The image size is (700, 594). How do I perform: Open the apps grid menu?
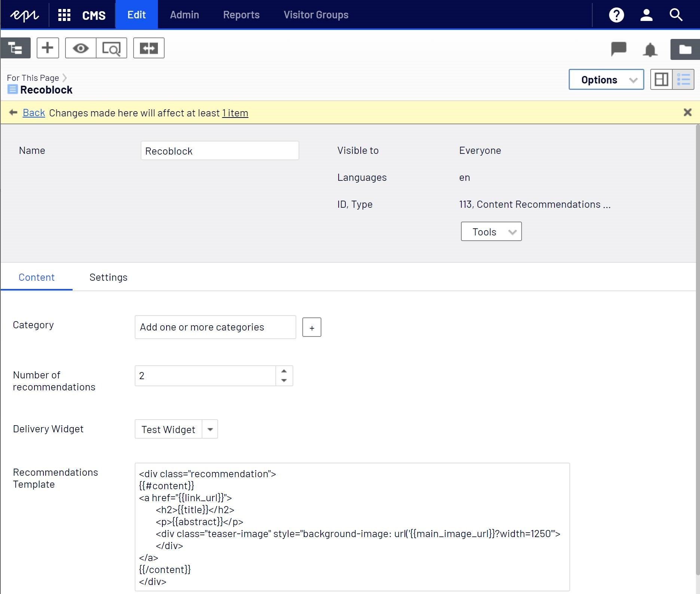point(64,15)
